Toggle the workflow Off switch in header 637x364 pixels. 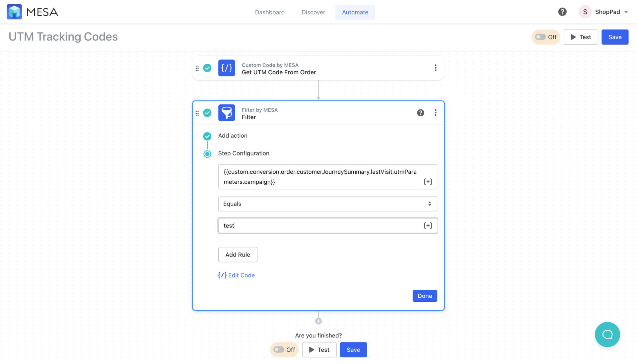[540, 37]
